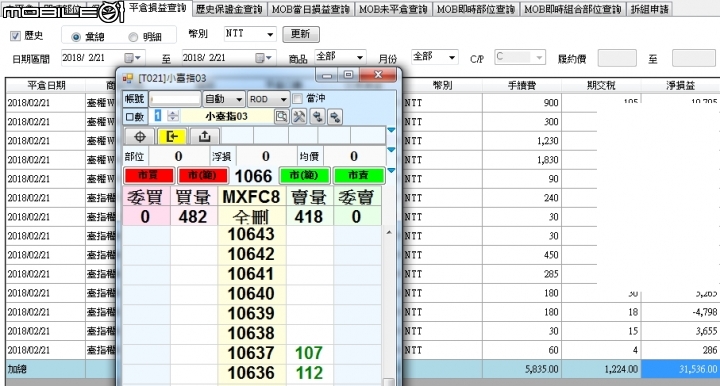Click the yellow exit-arrow button

coord(172,136)
